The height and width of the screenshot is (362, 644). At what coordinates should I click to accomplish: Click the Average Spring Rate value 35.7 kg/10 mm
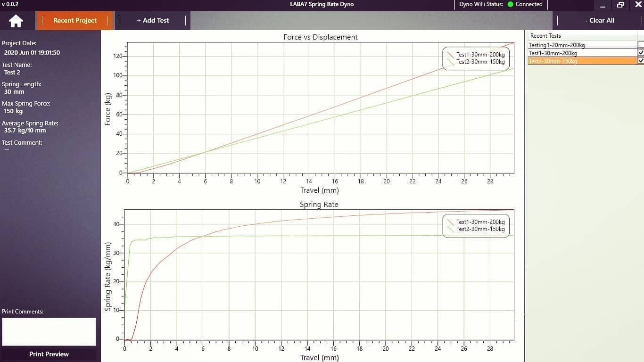click(x=25, y=131)
